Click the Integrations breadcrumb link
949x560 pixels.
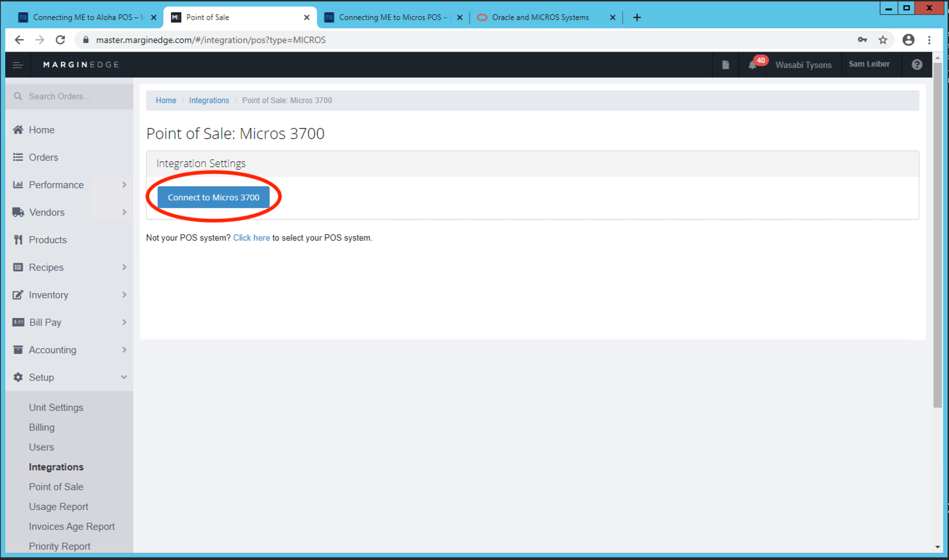[x=209, y=100]
